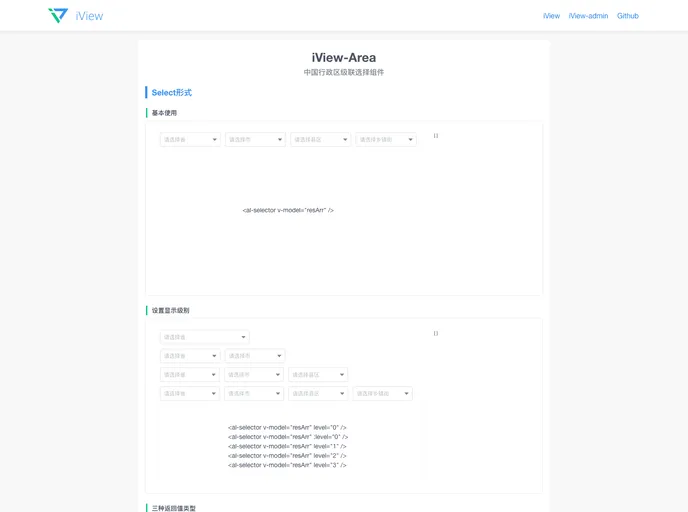
Task: Open 请选择县区 in the three-selector row
Action: pyautogui.click(x=318, y=375)
